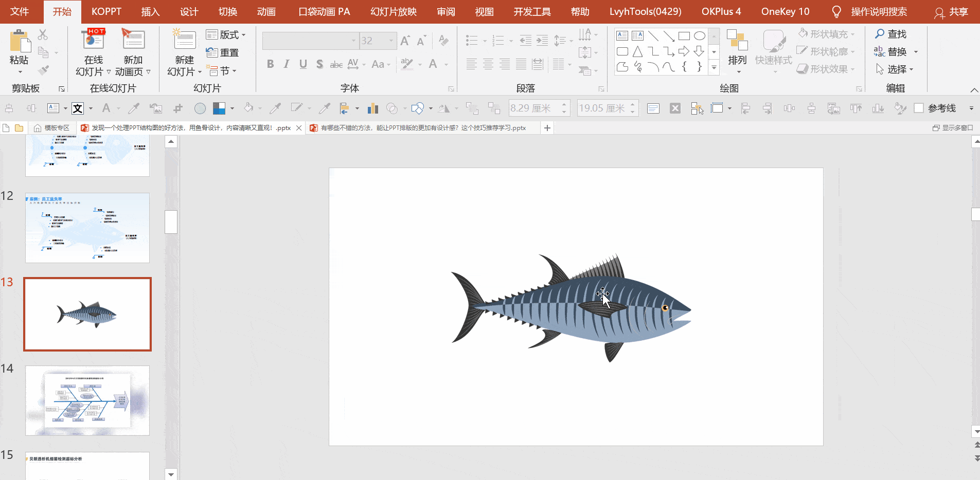Switch to the OneKey 10 tab
Image resolution: width=980 pixels, height=480 pixels.
[785, 12]
